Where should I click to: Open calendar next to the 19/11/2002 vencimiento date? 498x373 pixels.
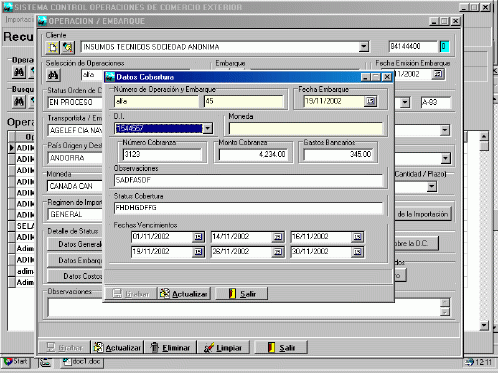point(198,252)
